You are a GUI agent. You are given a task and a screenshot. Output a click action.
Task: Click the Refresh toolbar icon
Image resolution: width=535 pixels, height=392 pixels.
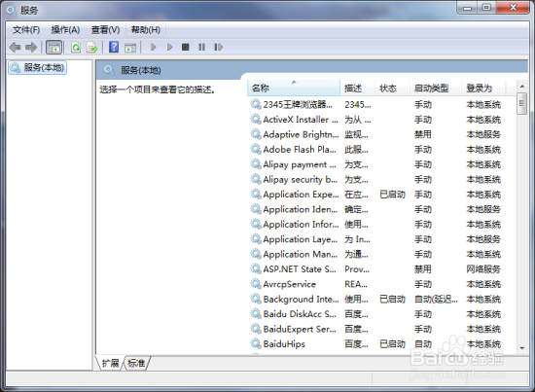pyautogui.click(x=76, y=47)
